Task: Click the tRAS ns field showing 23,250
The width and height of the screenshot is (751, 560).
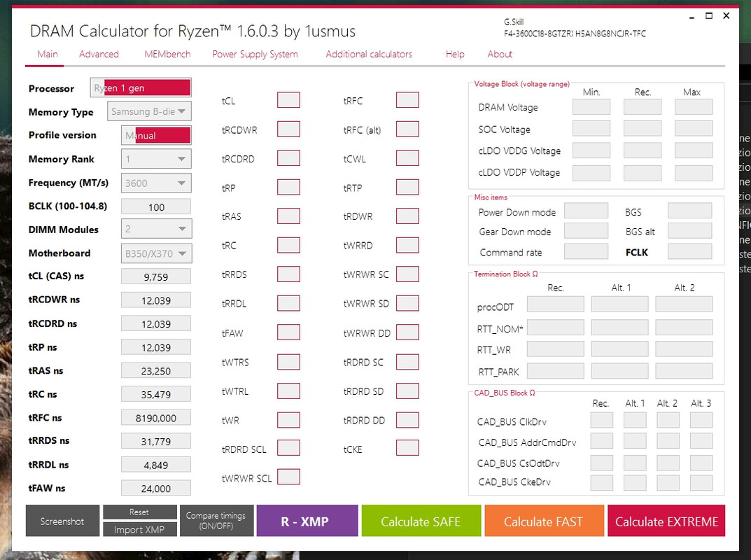Action: 156,371
